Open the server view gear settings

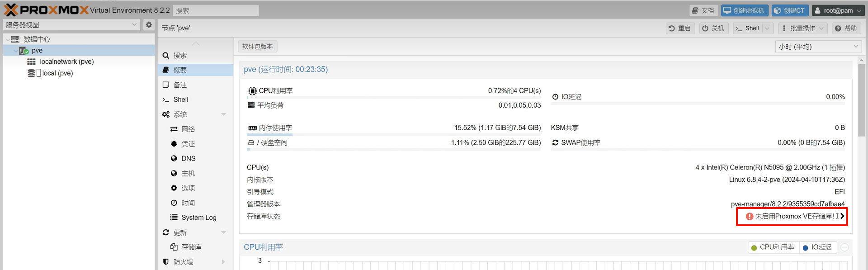(149, 25)
